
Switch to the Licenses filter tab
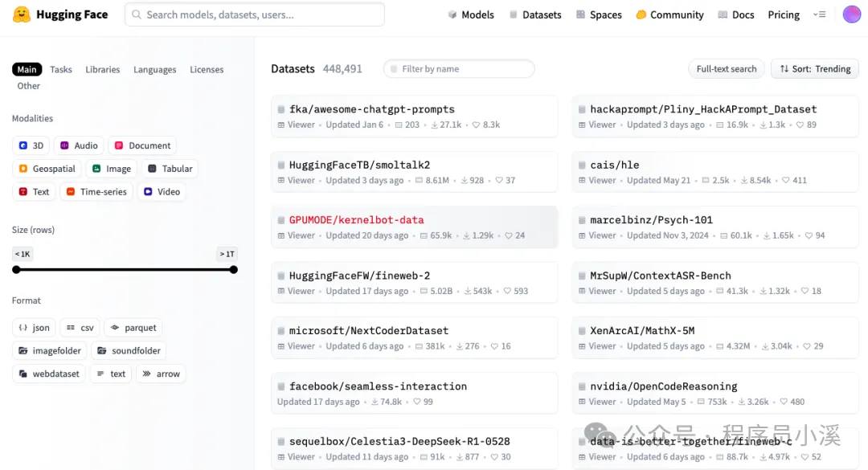click(207, 69)
